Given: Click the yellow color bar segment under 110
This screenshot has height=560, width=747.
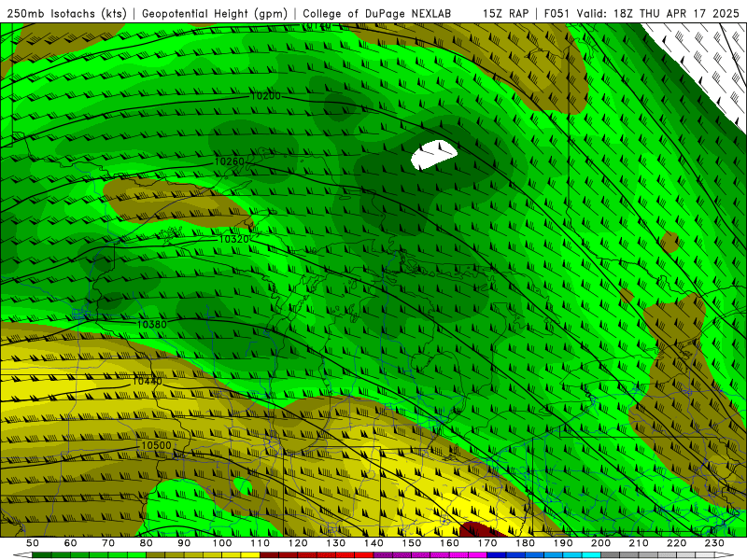Looking at the screenshot, I should (x=250, y=555).
